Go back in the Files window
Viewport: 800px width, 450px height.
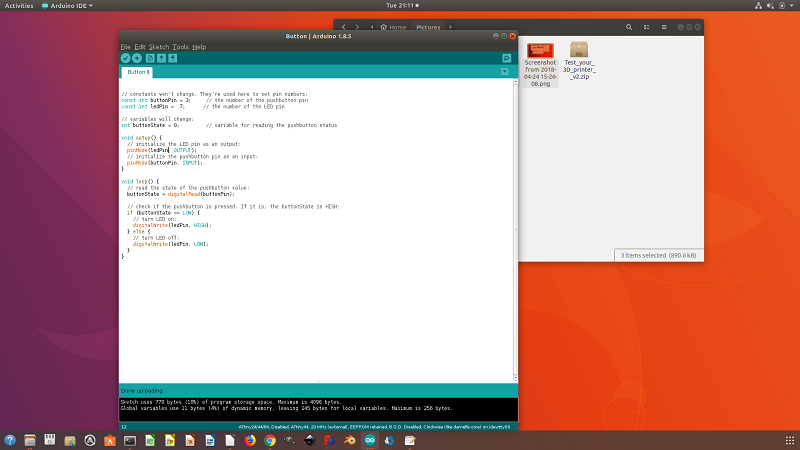click(343, 27)
